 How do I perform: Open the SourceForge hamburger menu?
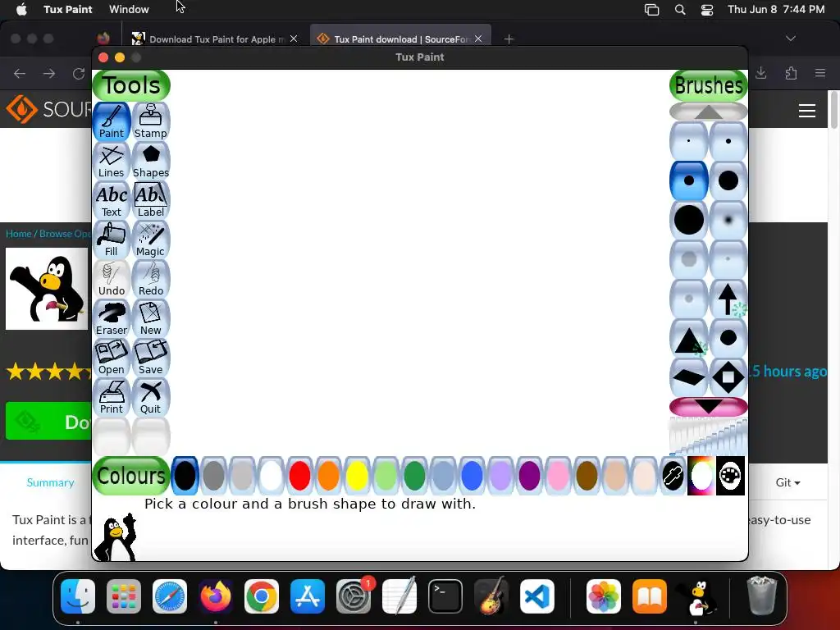pyautogui.click(x=807, y=111)
